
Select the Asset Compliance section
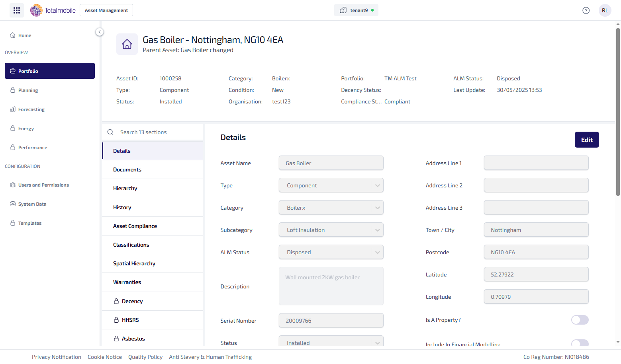click(x=135, y=226)
